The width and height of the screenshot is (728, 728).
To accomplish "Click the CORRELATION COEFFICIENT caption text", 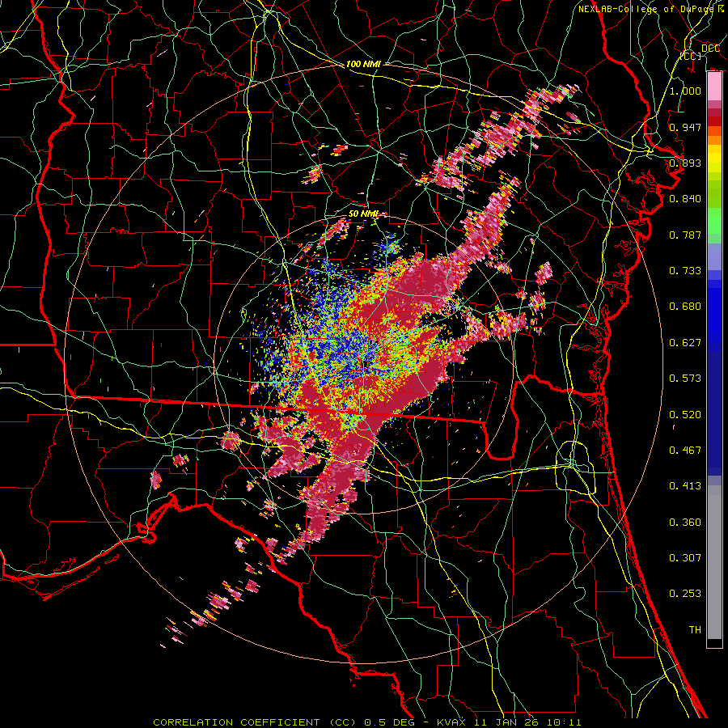I will pos(236,722).
